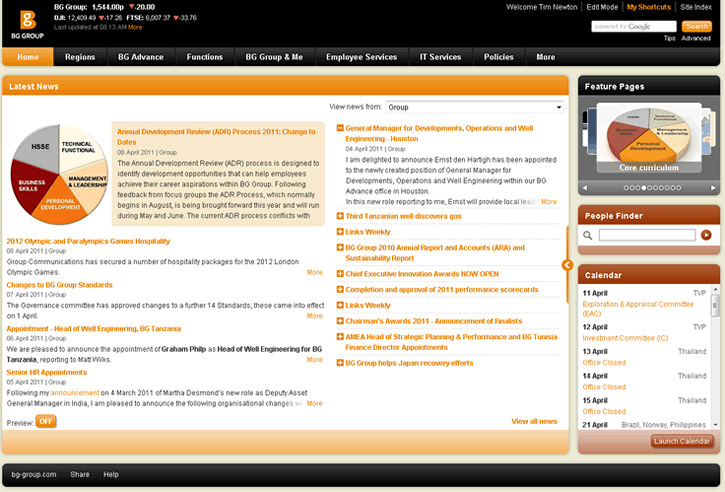Expand BG Group 2010 Annual Report item
Screen dimensions: 725x492
click(340, 247)
